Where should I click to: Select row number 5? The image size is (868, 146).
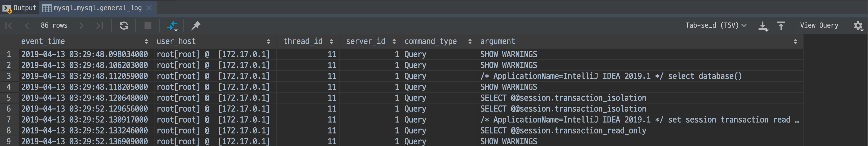9,98
